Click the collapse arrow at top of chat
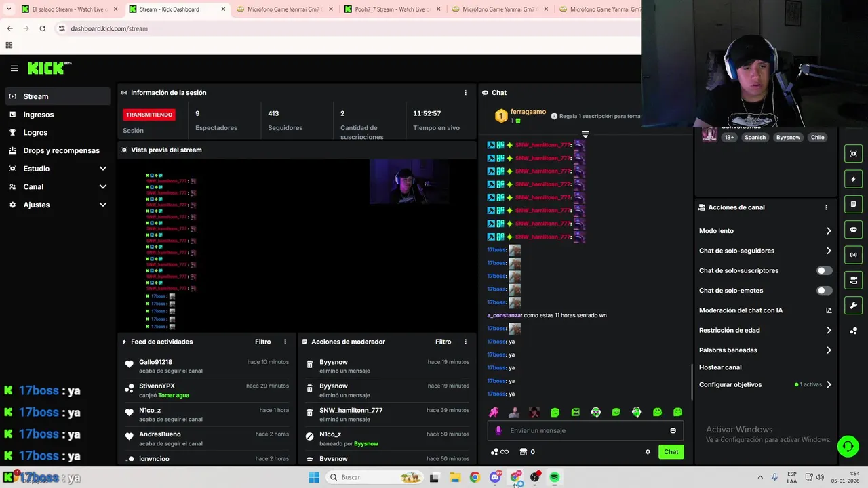This screenshot has width=868, height=488. click(x=585, y=134)
